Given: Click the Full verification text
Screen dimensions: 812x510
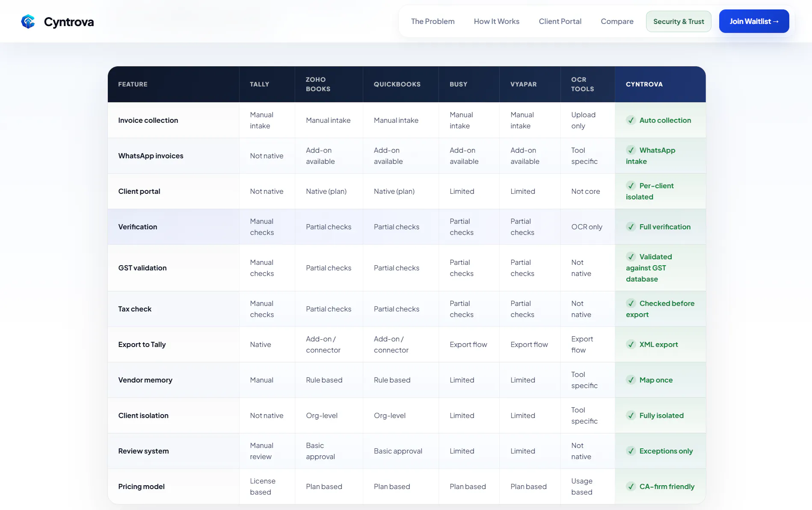Looking at the screenshot, I should tap(665, 227).
